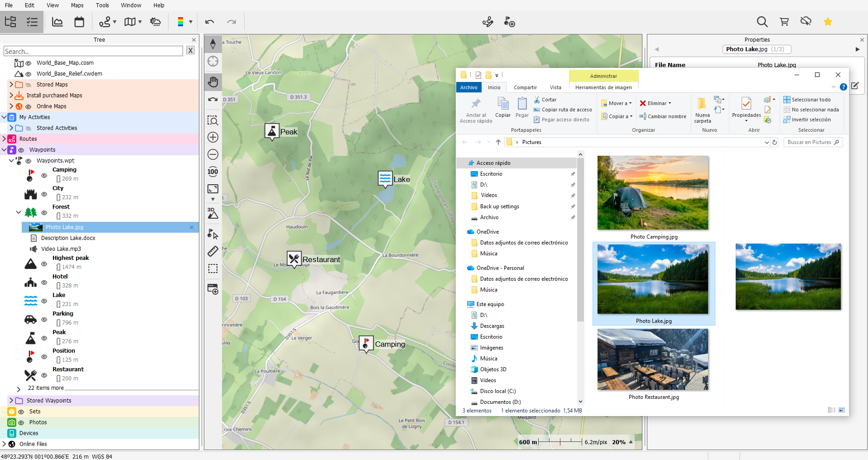Click the north compass orientation icon
The image size is (868, 460).
click(x=213, y=44)
